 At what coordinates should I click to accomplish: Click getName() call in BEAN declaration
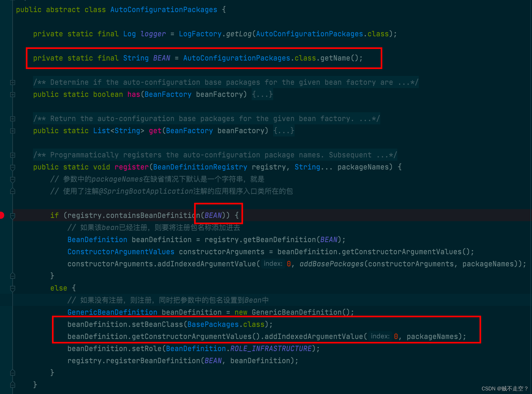(339, 58)
